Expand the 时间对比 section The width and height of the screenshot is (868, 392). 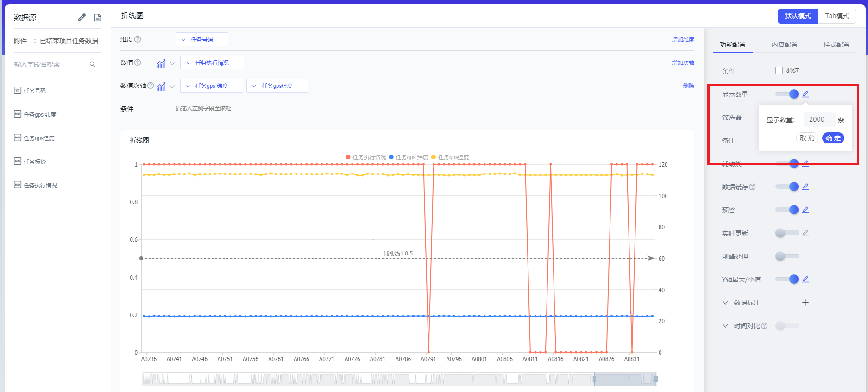[725, 326]
